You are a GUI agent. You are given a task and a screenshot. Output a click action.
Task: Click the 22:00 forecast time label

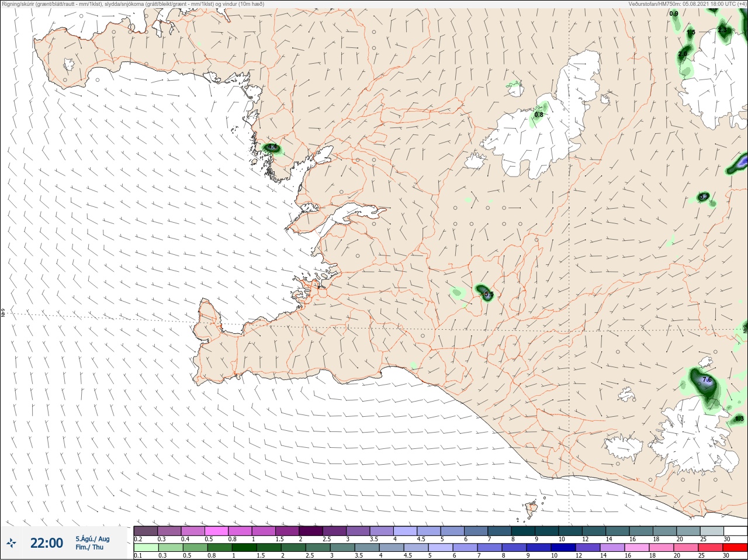[x=46, y=543]
